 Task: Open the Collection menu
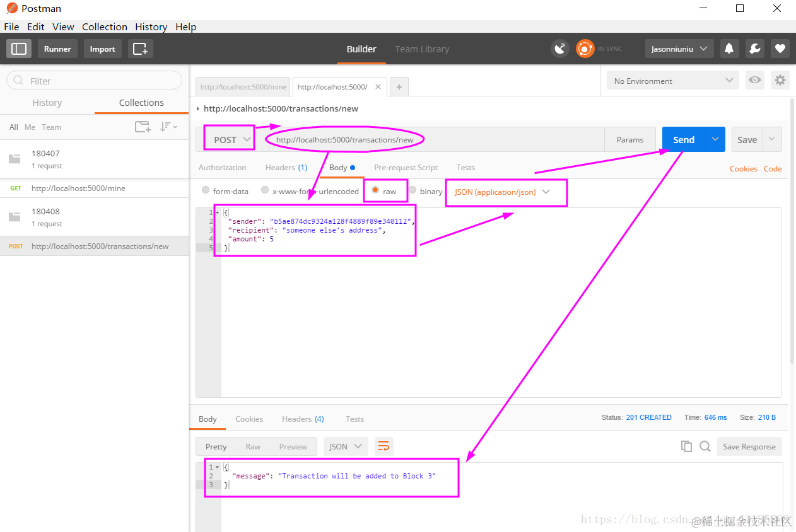pos(105,26)
